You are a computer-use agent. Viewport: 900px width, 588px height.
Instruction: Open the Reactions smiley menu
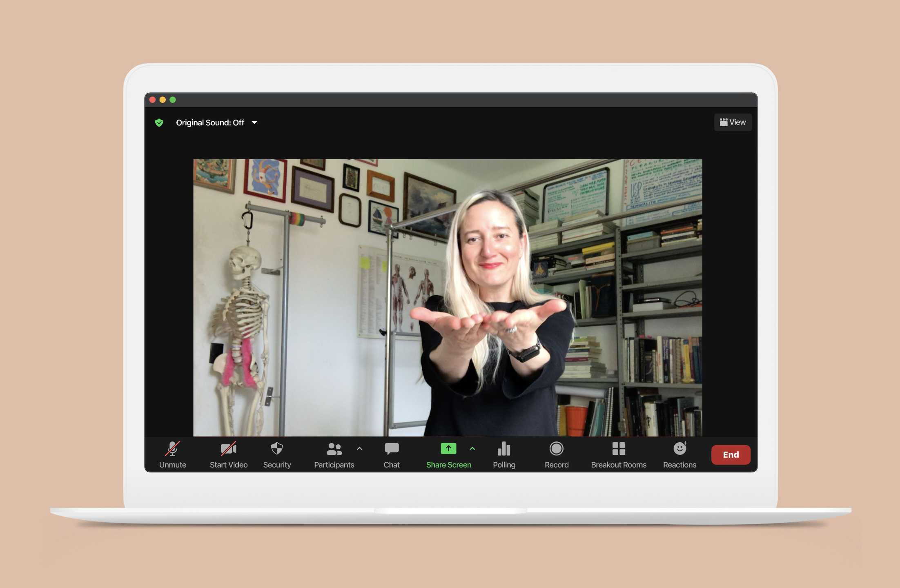point(679,454)
